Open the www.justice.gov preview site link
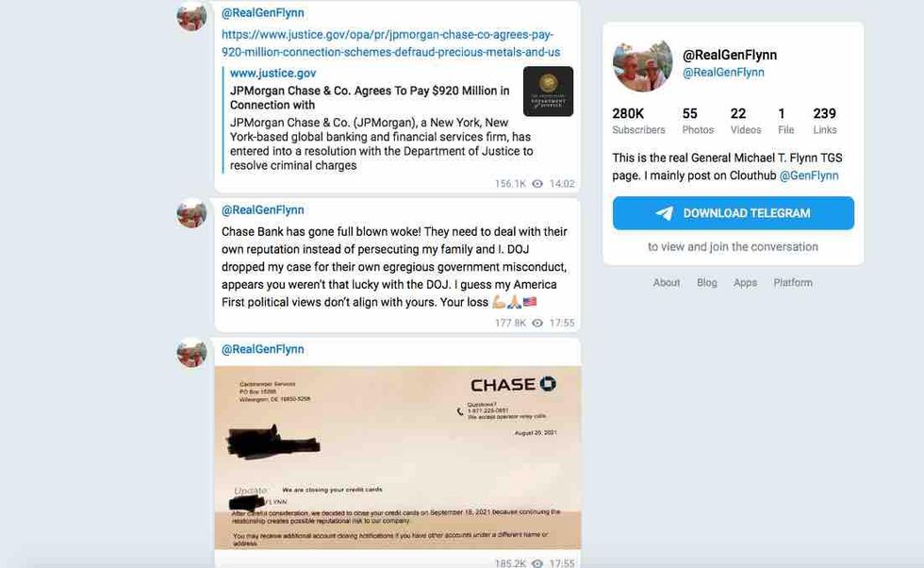The height and width of the screenshot is (568, 924). pyautogui.click(x=272, y=74)
